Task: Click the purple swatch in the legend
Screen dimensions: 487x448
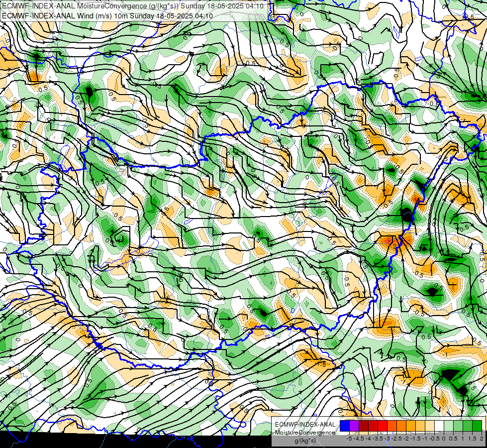Action: coord(354,426)
